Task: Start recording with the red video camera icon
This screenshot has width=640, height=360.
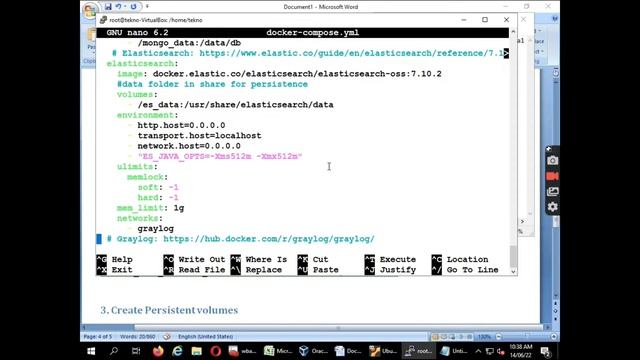Action: click(553, 176)
